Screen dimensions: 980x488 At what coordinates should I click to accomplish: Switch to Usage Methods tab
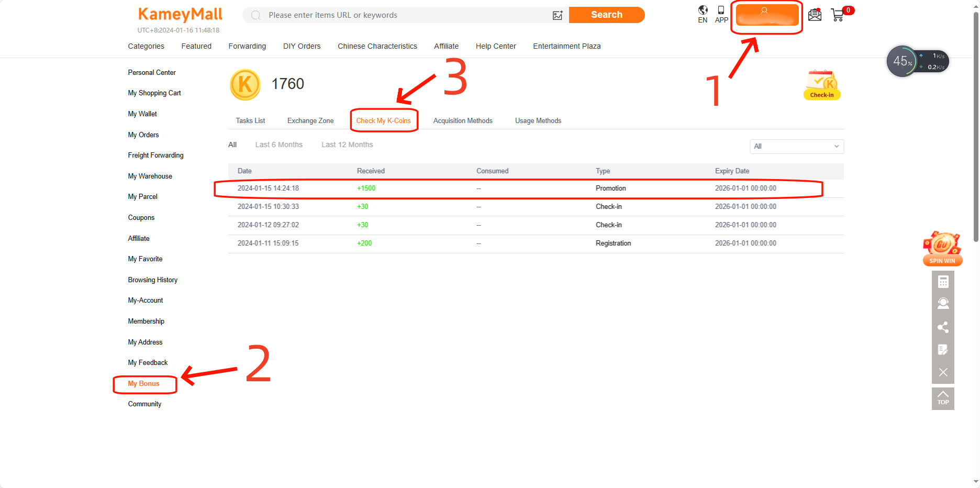(538, 121)
